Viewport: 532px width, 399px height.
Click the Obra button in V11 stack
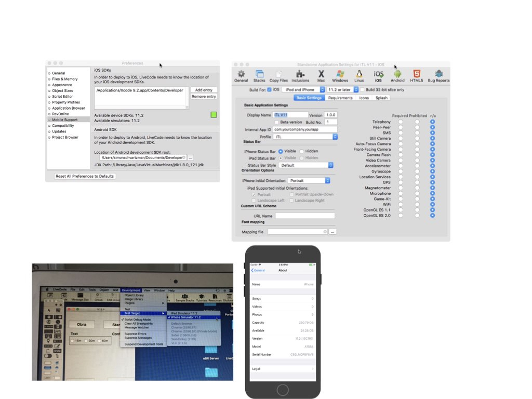click(x=82, y=324)
